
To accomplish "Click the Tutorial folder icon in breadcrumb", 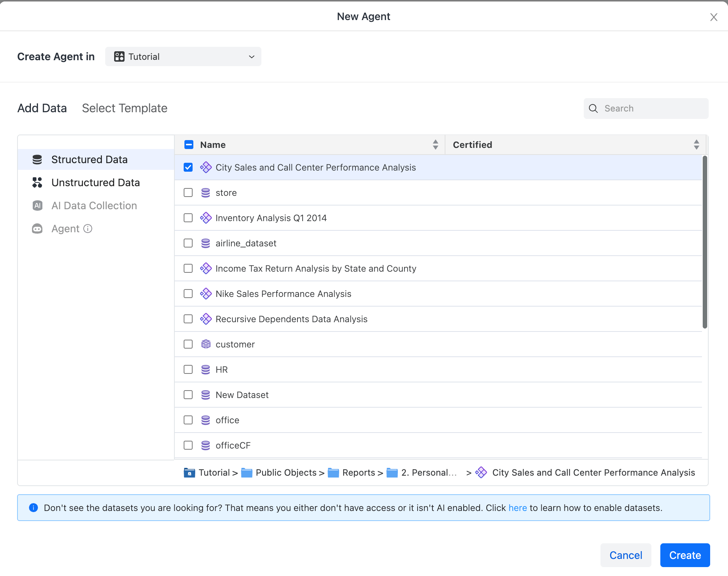I will coord(189,473).
